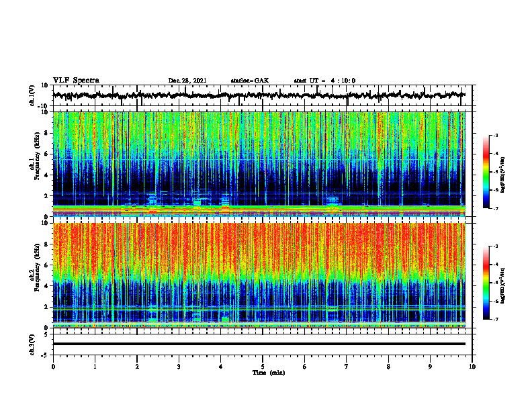This screenshot has width=532, height=411.
Task: Click time axis tick label "9"
Action: coord(430,367)
